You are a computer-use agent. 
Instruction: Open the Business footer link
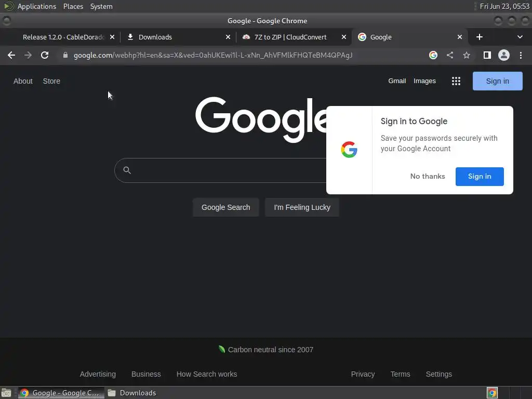[146, 374]
